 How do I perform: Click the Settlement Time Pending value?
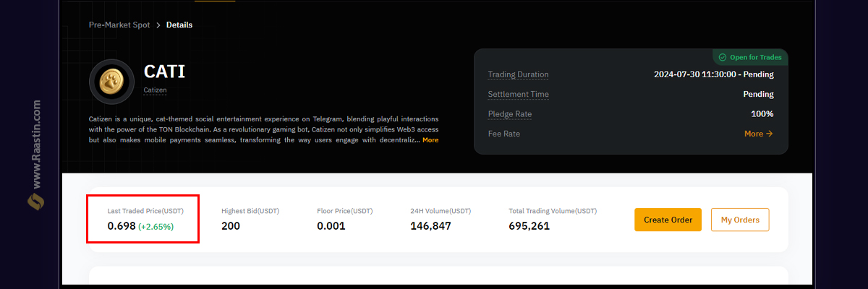(758, 94)
